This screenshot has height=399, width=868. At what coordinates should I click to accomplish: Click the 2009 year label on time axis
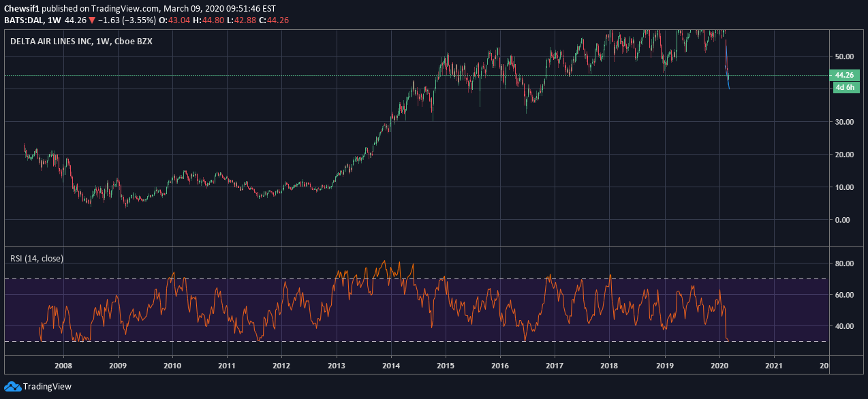(118, 366)
